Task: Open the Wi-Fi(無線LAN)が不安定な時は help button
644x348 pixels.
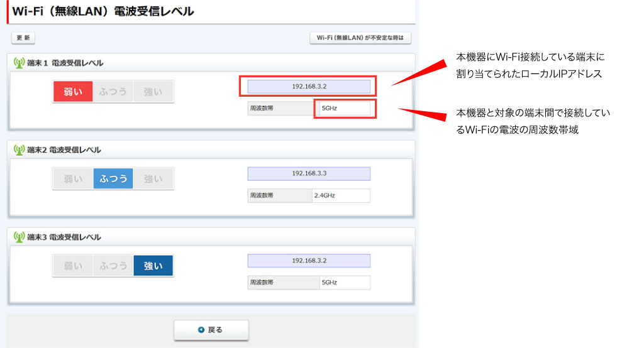Action: tap(360, 38)
